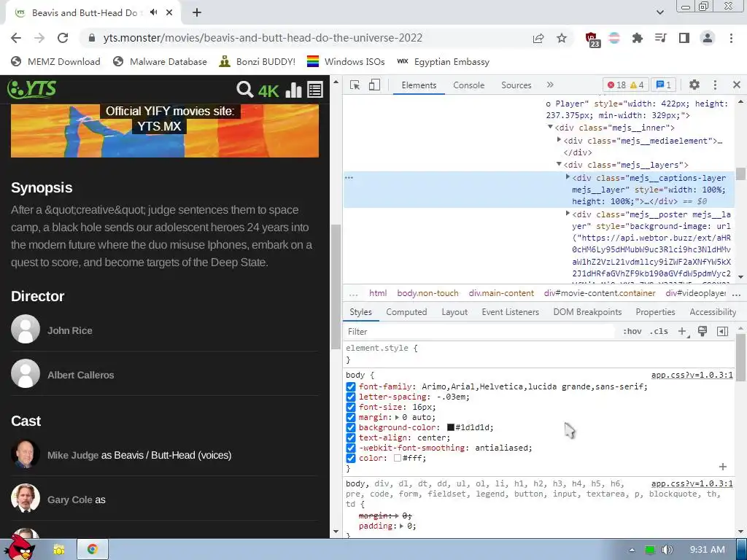The width and height of the screenshot is (747, 560).
Task: Open the Chrome profile avatar
Action: click(708, 38)
